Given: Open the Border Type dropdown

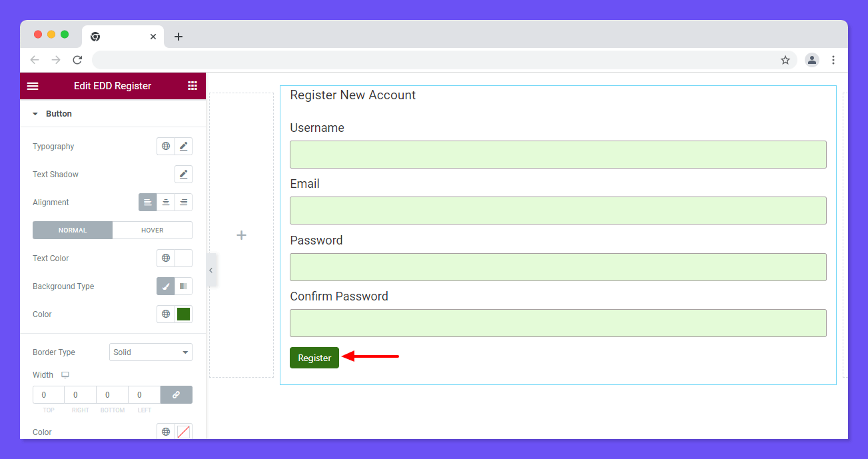Looking at the screenshot, I should (151, 352).
